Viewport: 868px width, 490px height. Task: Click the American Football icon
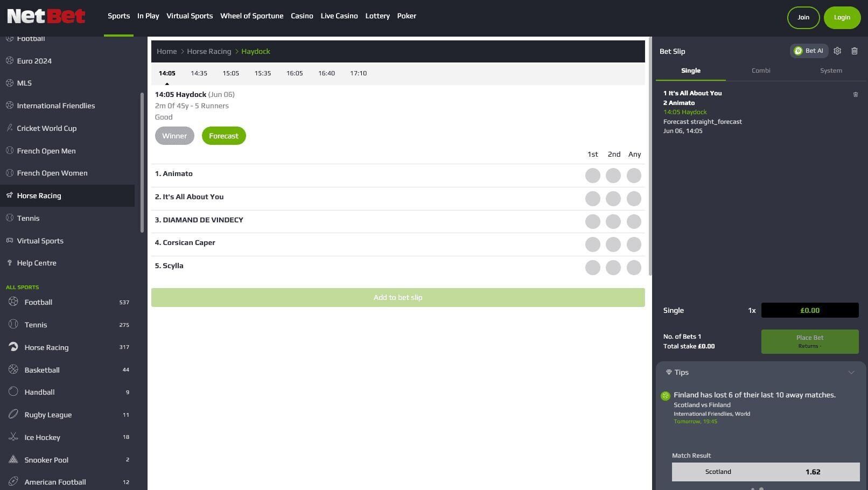point(13,482)
